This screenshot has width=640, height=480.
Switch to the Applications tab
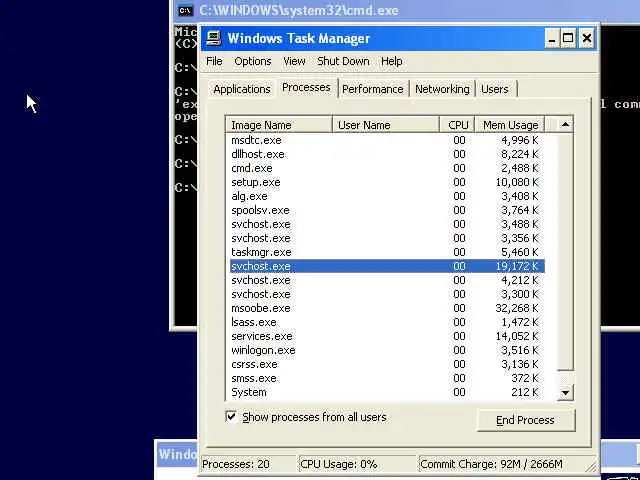tap(242, 89)
